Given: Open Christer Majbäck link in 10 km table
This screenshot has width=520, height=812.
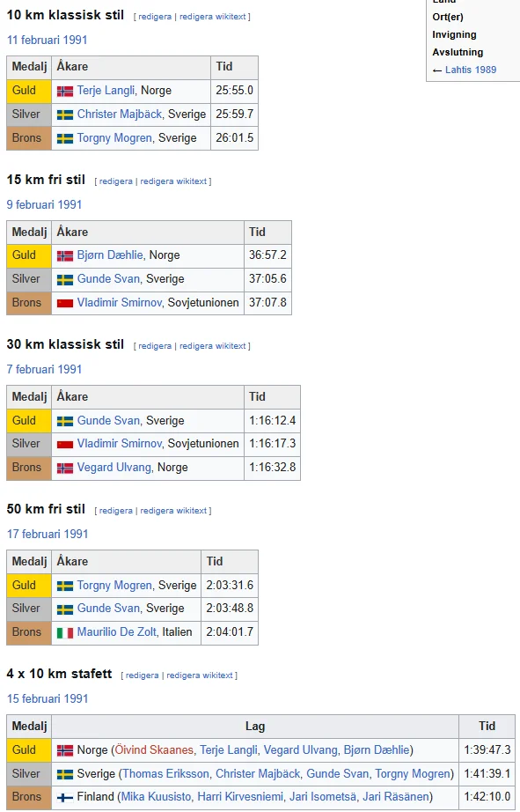Looking at the screenshot, I should 120,114.
